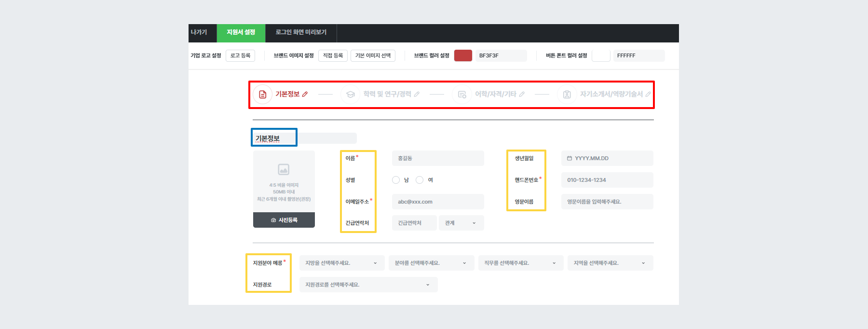
Task: Click the graduation cap icon for 학력 및 연구/경력
Action: click(351, 94)
